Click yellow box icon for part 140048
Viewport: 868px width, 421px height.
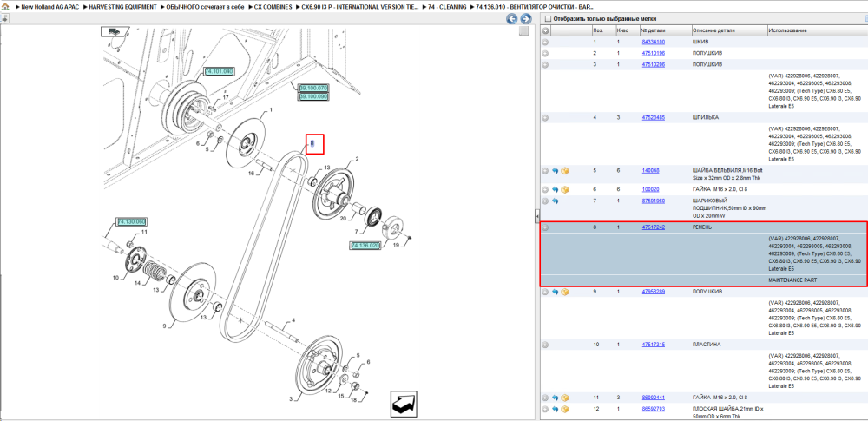pos(565,171)
